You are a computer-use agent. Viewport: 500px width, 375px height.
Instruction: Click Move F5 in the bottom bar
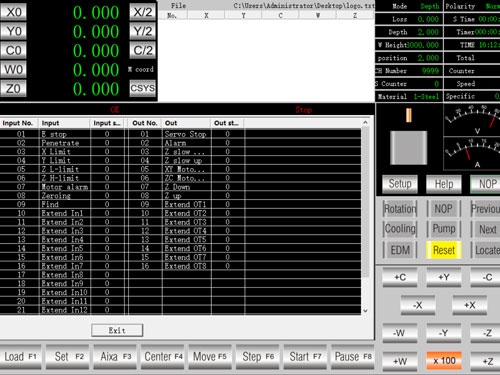[210, 357]
